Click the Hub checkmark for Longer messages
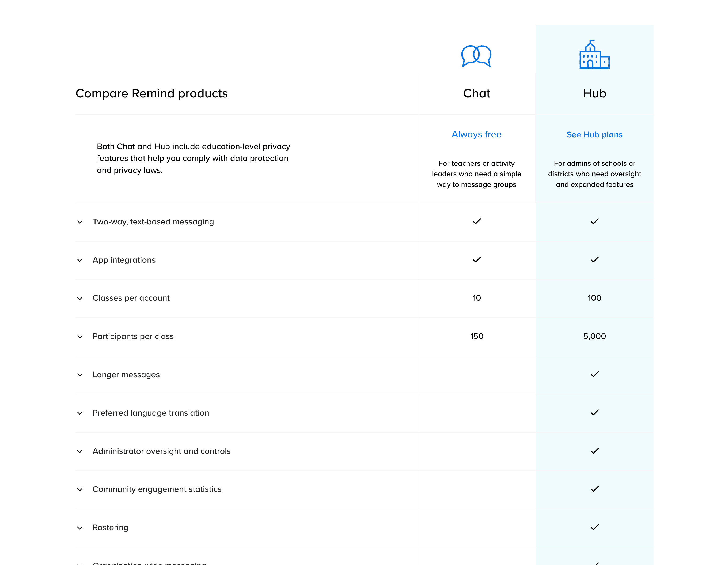Viewport: 728px width, 565px height. point(595,375)
